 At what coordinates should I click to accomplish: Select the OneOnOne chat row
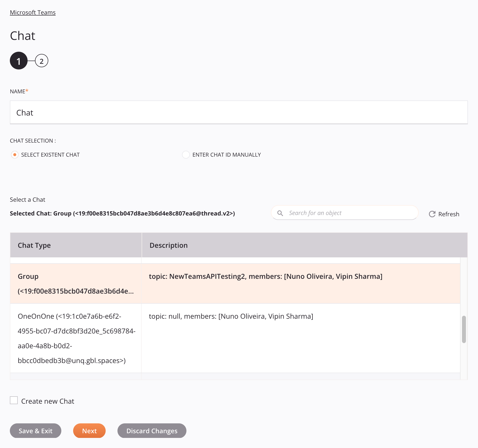coord(235,338)
